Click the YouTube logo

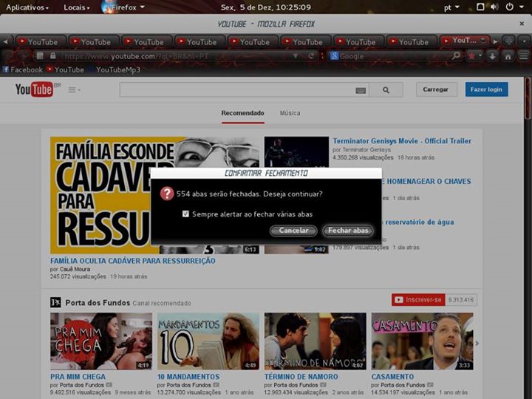(x=34, y=89)
